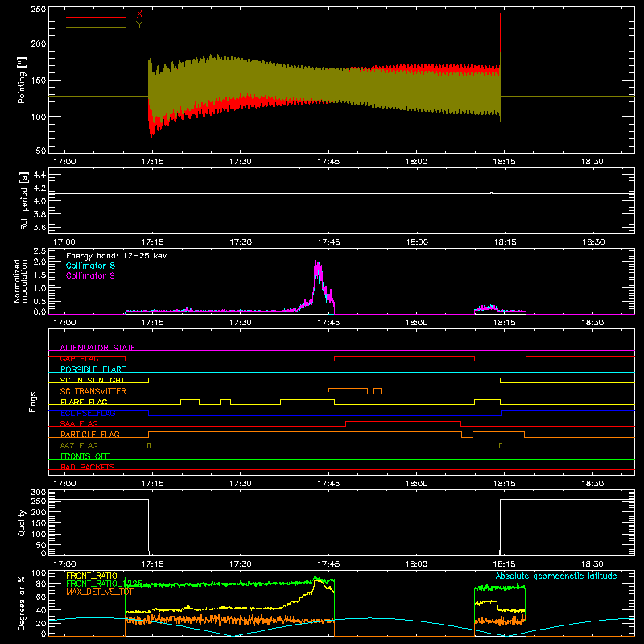Click the first FLARE_FLAG pulse near 17:20

pos(190,399)
